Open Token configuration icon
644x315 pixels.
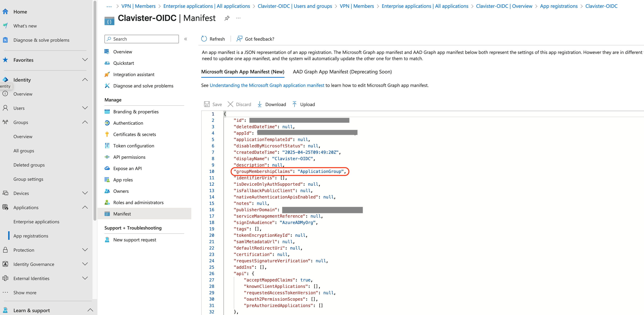coord(107,145)
